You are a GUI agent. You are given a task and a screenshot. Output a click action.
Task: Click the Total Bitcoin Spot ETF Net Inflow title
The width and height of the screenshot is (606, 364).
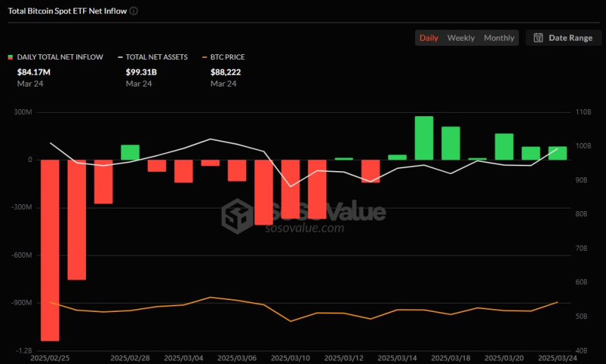(x=68, y=11)
